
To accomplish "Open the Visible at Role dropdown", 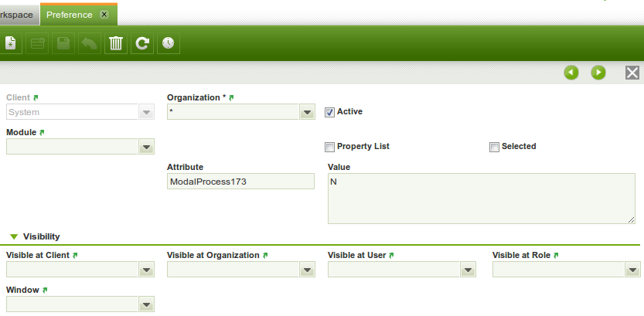I will point(632,270).
